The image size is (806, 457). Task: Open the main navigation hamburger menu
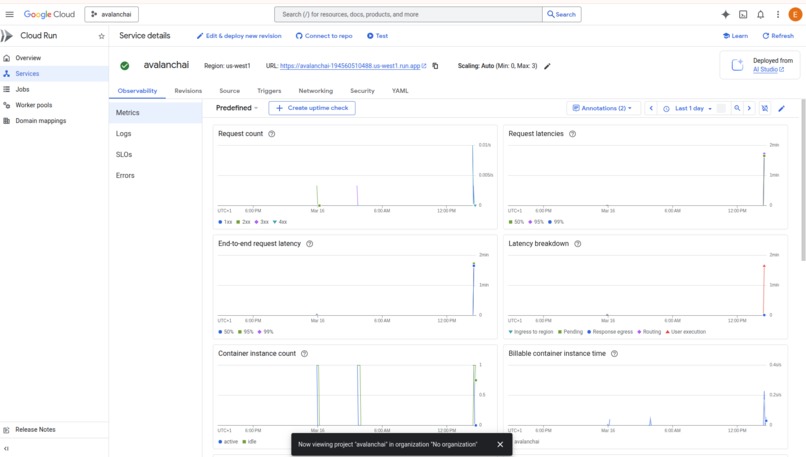(x=9, y=14)
